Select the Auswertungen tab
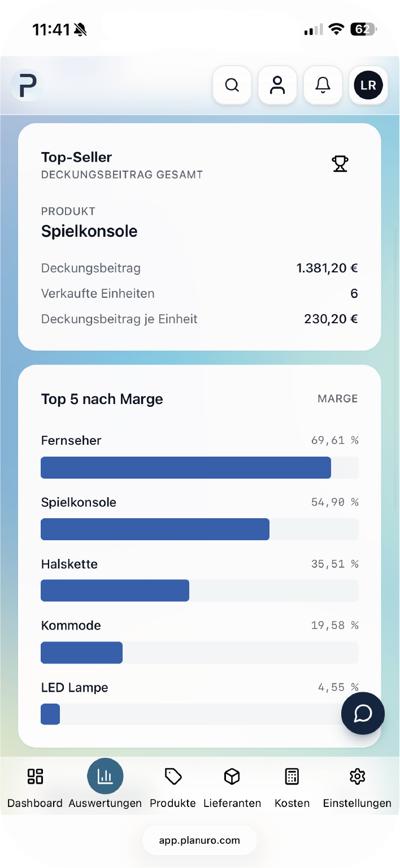Screen dimensions: 400x868 [x=105, y=787]
